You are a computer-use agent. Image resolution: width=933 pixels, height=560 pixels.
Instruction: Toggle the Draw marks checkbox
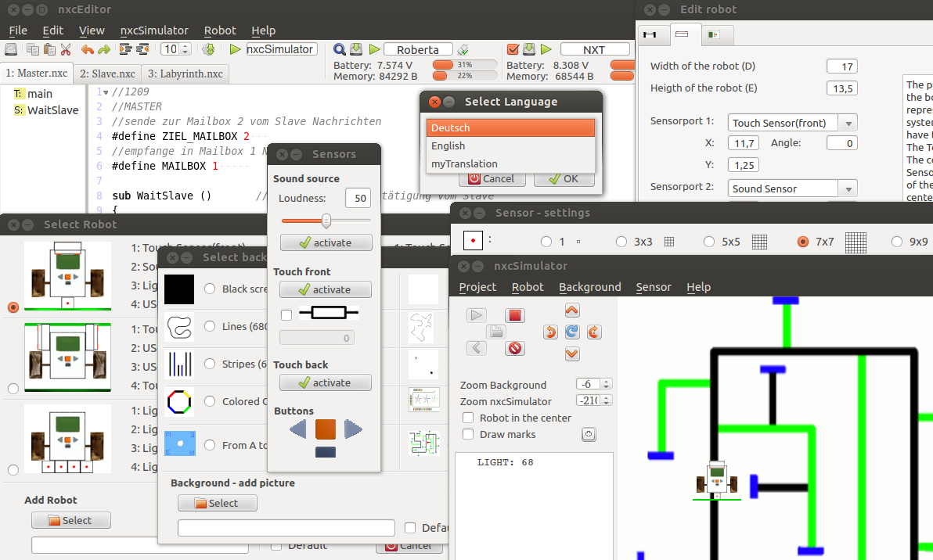pyautogui.click(x=468, y=434)
